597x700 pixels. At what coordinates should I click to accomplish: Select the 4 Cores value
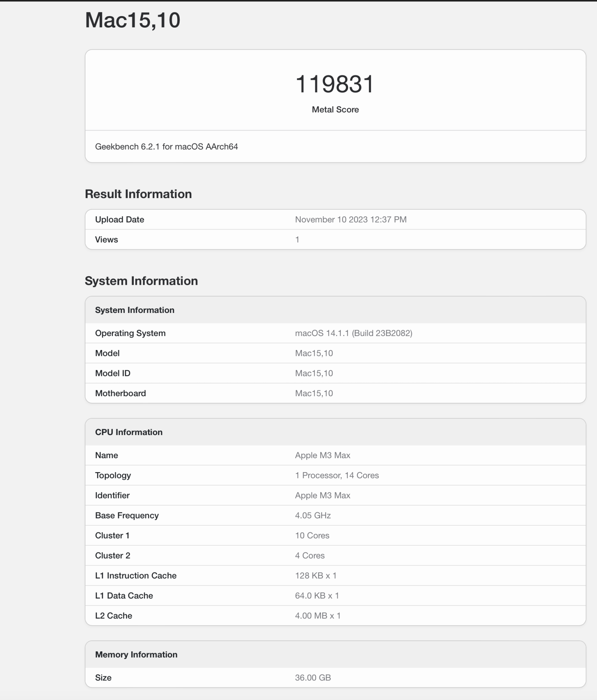click(310, 555)
